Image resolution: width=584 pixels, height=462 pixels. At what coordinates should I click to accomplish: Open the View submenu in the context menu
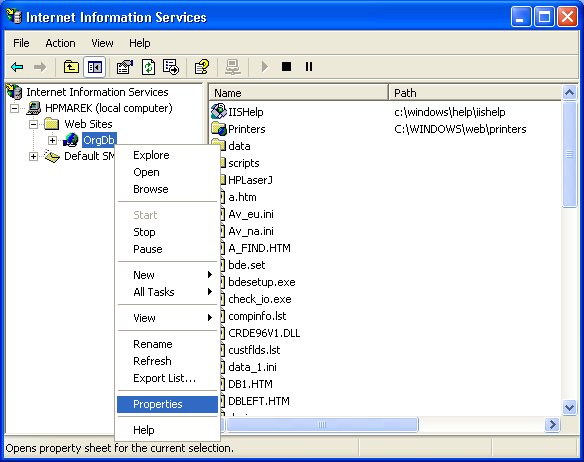168,318
